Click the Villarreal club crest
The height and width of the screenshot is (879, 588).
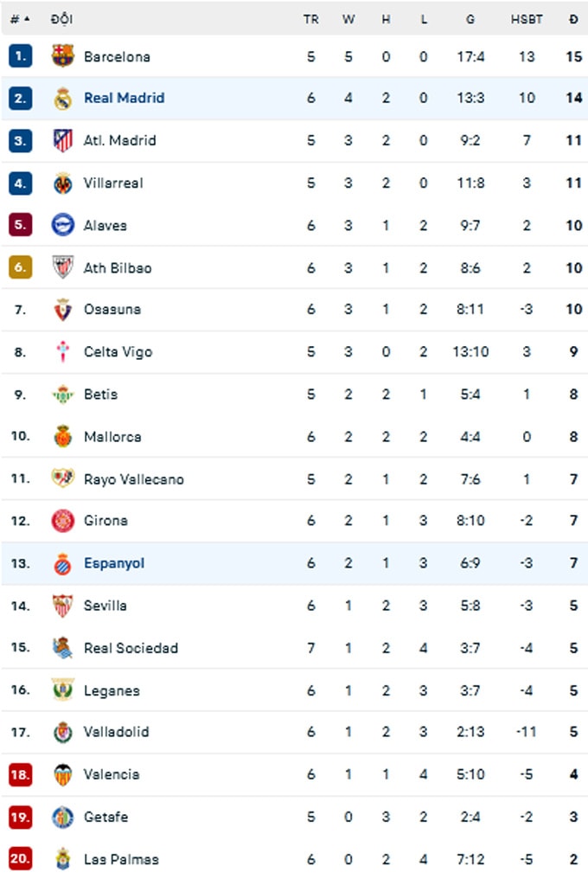[63, 183]
